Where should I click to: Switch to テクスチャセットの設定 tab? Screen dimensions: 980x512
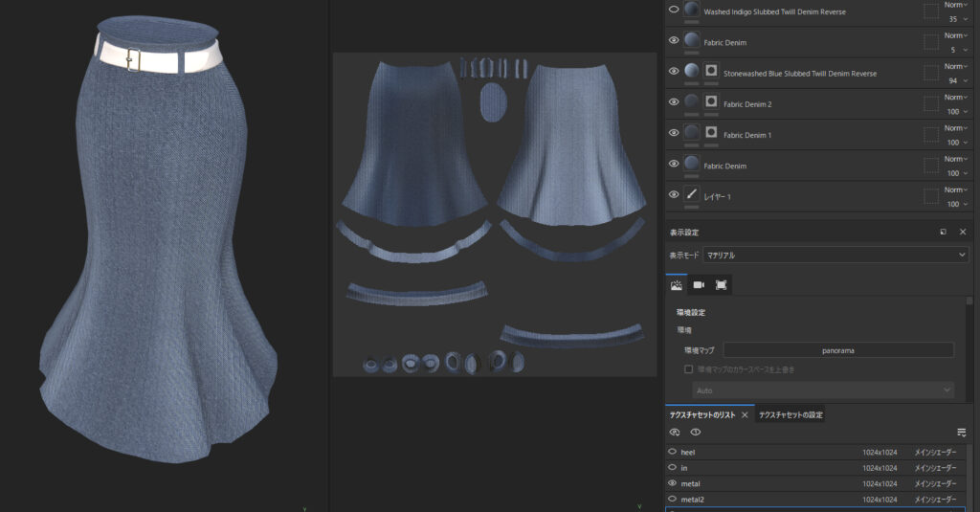(791, 414)
